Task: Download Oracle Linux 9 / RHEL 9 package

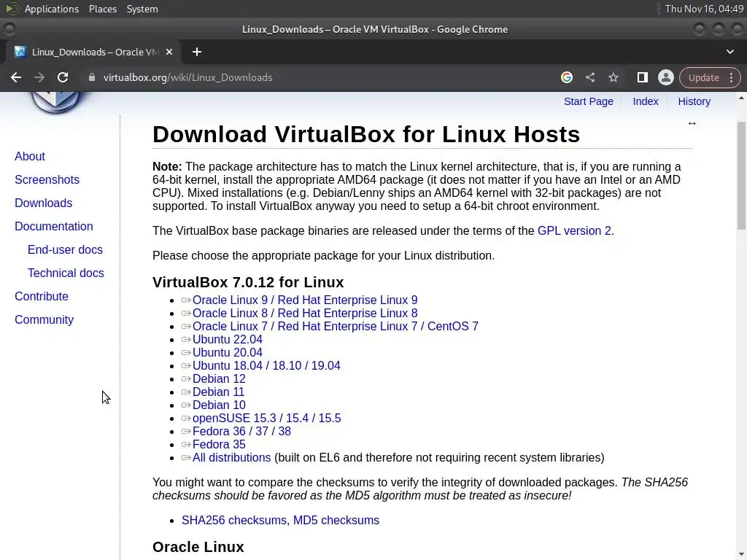Action: (x=305, y=300)
